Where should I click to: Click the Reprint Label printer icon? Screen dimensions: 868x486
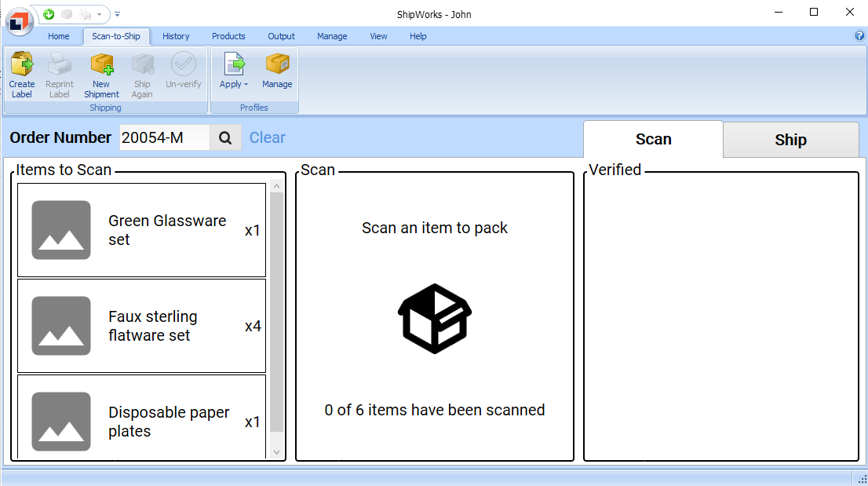coord(59,64)
